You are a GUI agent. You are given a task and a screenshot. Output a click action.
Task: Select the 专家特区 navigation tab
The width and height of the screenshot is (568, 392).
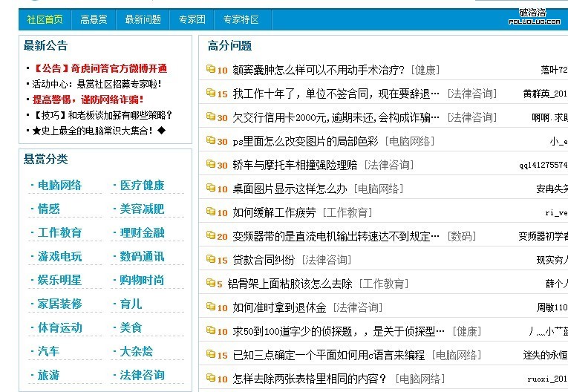coord(241,19)
